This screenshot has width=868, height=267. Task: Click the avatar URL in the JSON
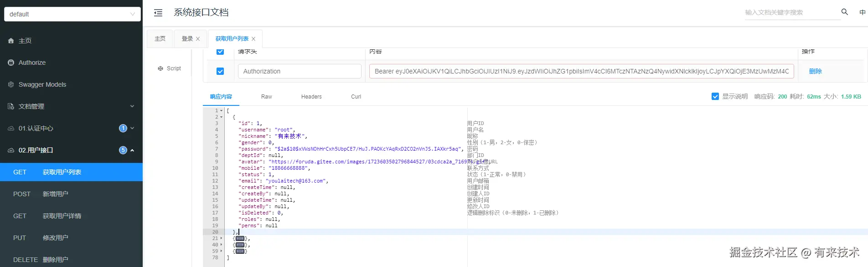pos(380,162)
